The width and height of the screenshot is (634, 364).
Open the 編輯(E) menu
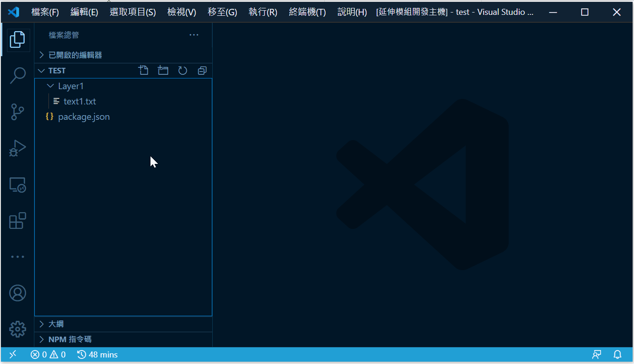[84, 12]
